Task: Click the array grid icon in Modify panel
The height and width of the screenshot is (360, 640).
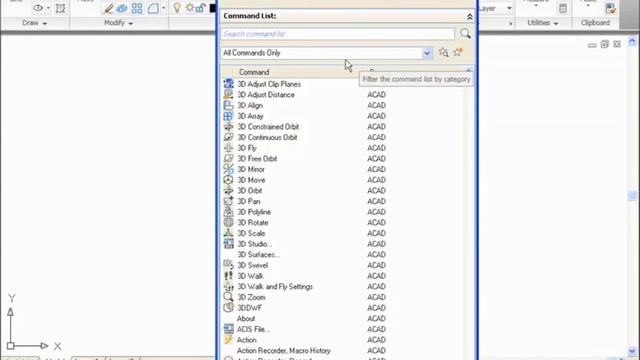Action: click(x=137, y=8)
